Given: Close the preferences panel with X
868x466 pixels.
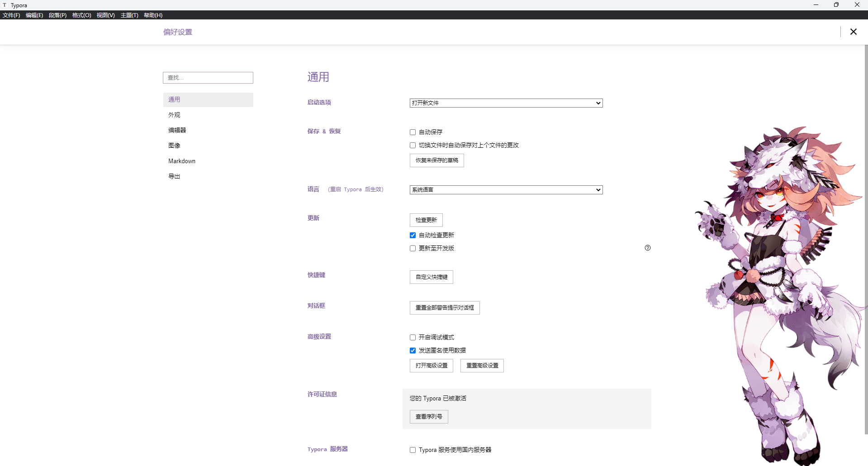Looking at the screenshot, I should coord(853,32).
